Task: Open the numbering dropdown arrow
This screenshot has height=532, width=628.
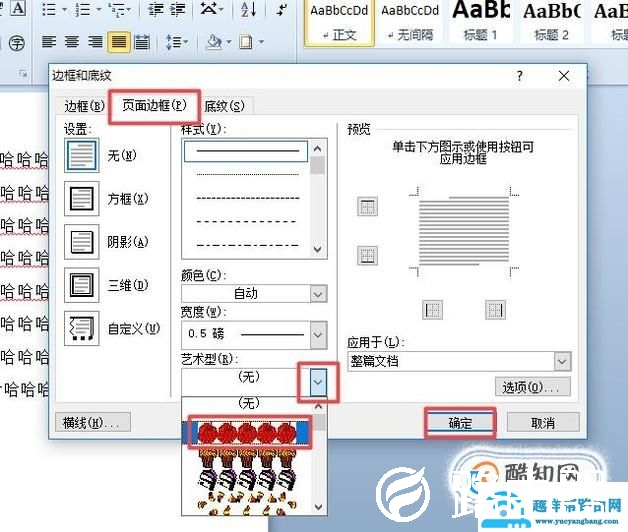Action: 99,10
